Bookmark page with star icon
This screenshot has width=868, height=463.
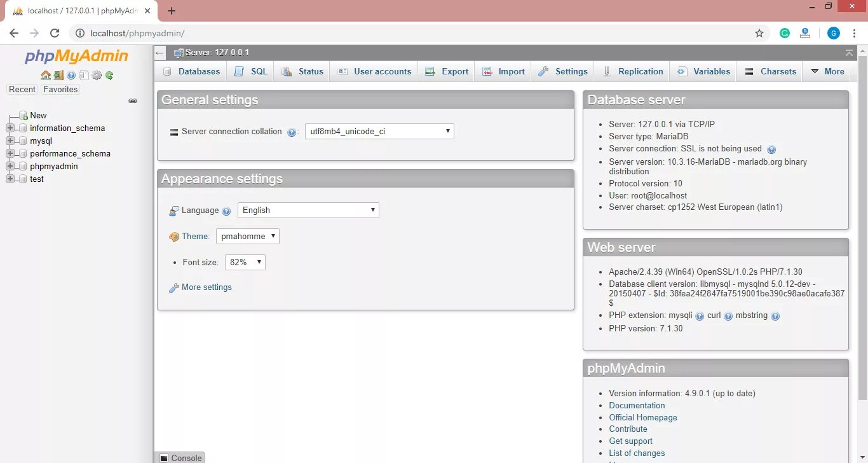click(759, 33)
